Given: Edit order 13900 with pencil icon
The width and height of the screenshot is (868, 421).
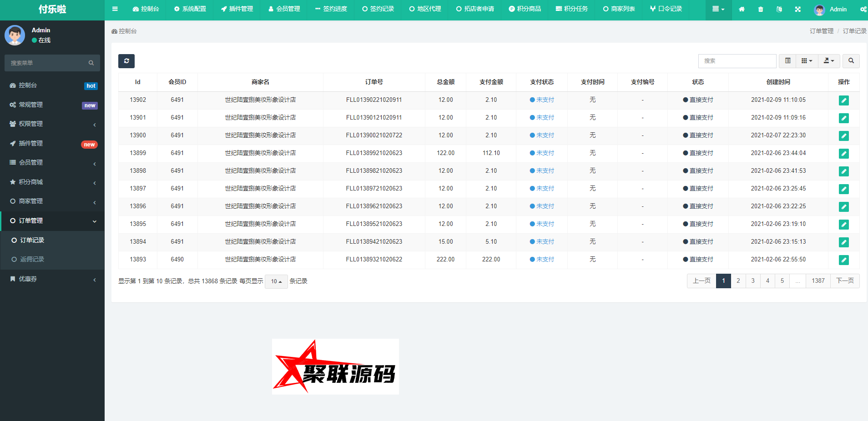Looking at the screenshot, I should click(844, 136).
